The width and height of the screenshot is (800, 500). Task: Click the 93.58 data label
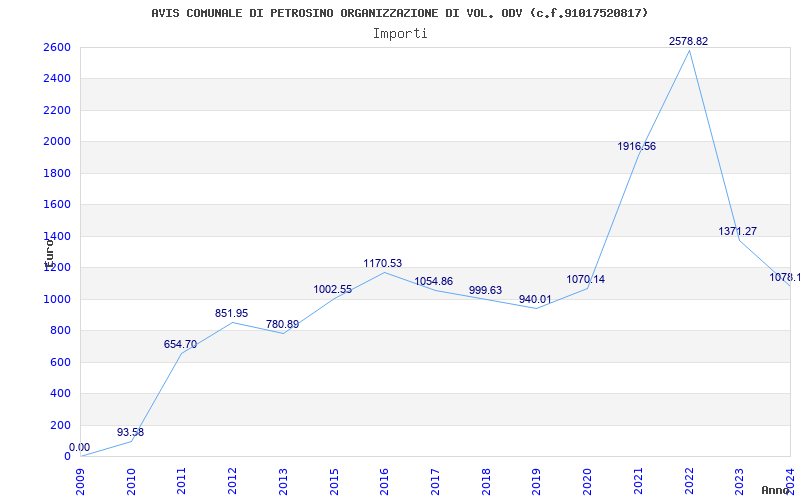click(x=130, y=433)
